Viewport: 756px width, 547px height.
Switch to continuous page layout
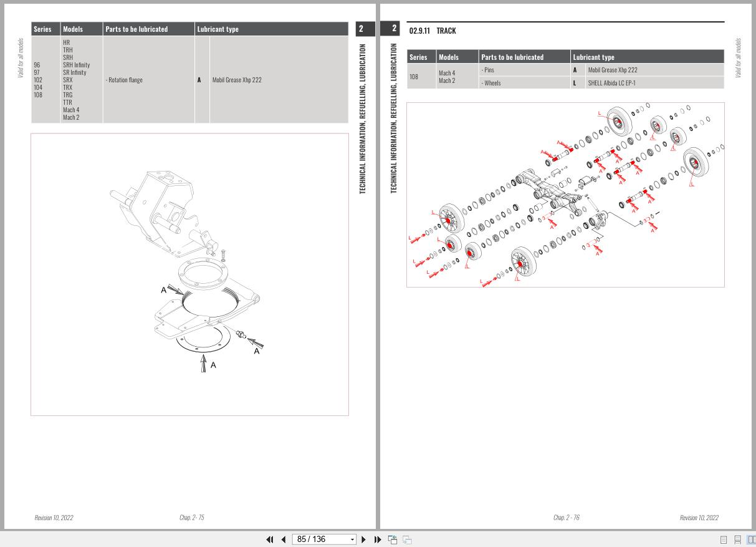point(737,540)
